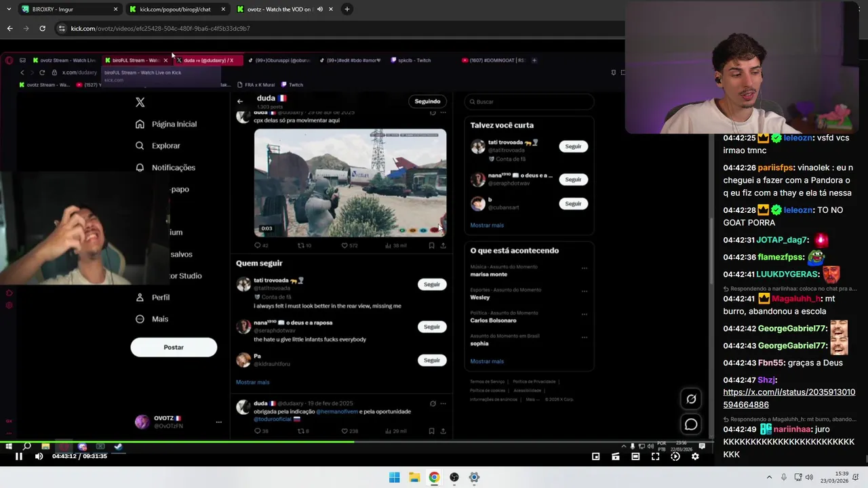This screenshot has height=488, width=868.
Task: Click the like heart showing 572
Action: 349,245
